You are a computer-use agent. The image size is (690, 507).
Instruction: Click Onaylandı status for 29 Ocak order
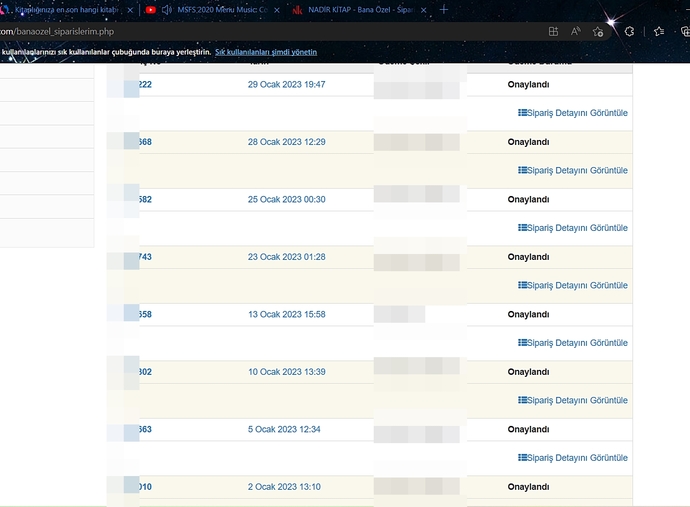tap(529, 84)
